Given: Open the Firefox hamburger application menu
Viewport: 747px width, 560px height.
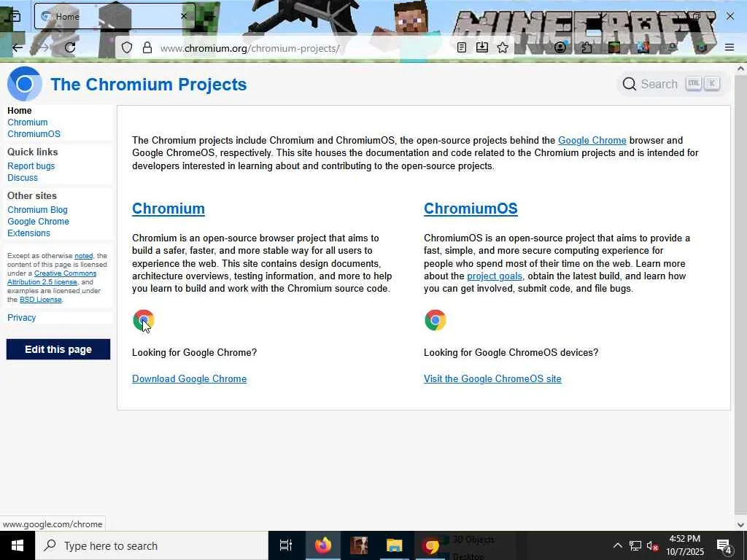Looking at the screenshot, I should pyautogui.click(x=729, y=47).
